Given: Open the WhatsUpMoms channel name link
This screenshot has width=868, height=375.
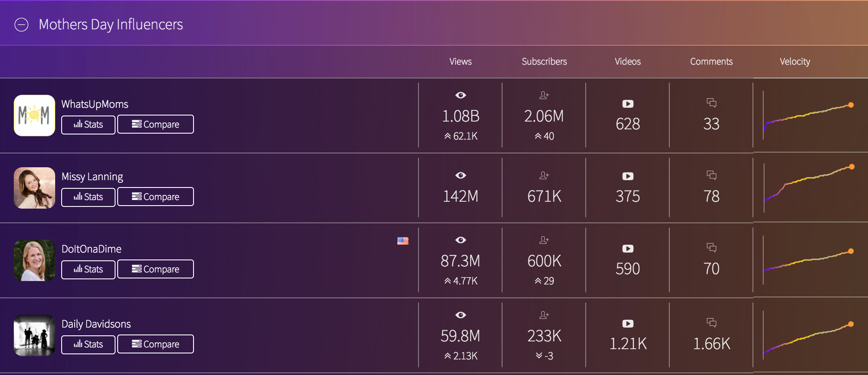Looking at the screenshot, I should pos(95,104).
